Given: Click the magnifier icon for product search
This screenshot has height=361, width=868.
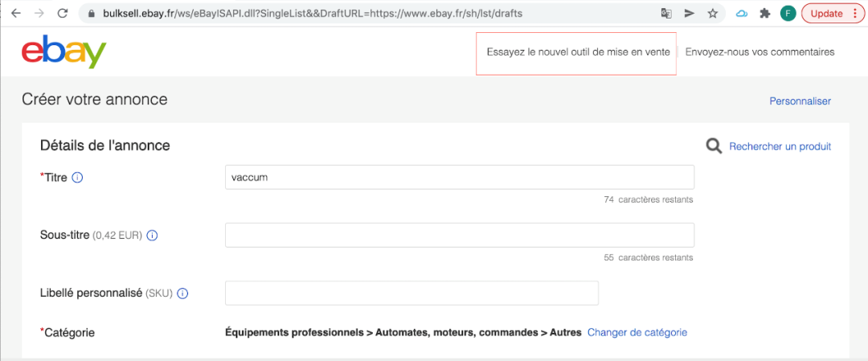Looking at the screenshot, I should point(713,146).
